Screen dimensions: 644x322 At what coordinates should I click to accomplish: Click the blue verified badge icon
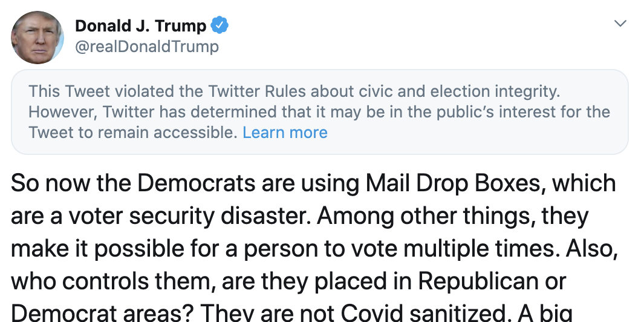220,25
